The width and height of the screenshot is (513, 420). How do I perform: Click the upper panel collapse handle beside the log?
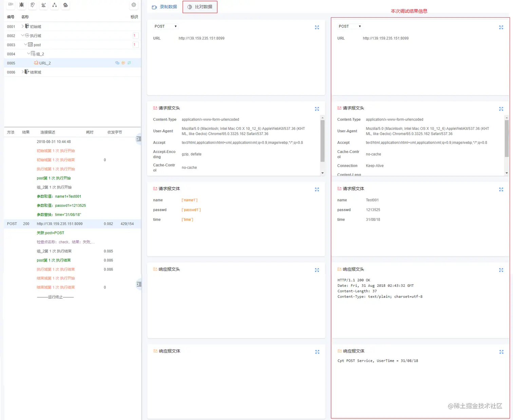(x=139, y=139)
